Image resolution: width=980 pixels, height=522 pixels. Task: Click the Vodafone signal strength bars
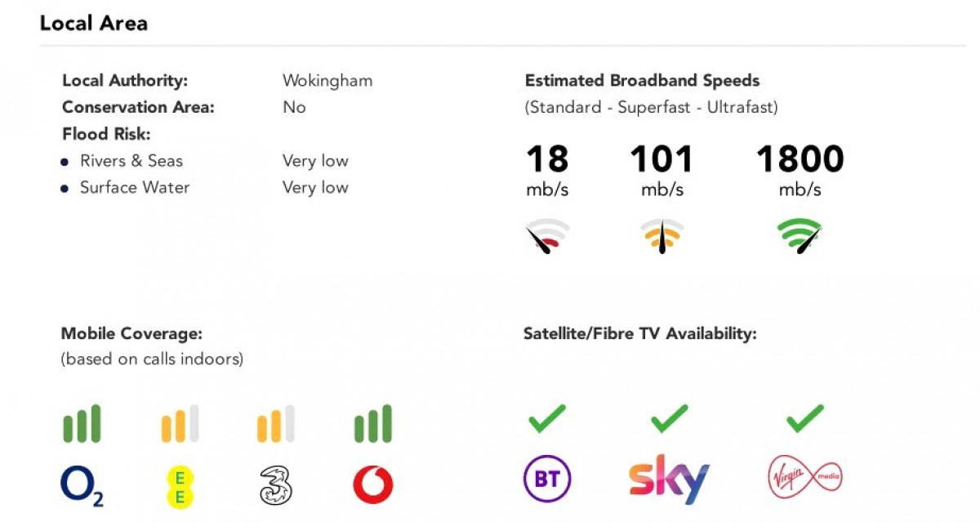click(372, 424)
